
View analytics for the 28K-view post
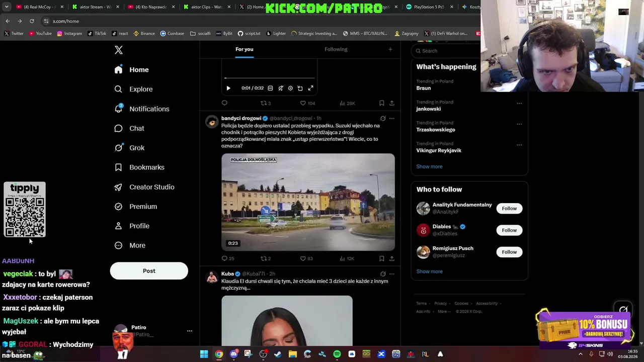(x=347, y=103)
